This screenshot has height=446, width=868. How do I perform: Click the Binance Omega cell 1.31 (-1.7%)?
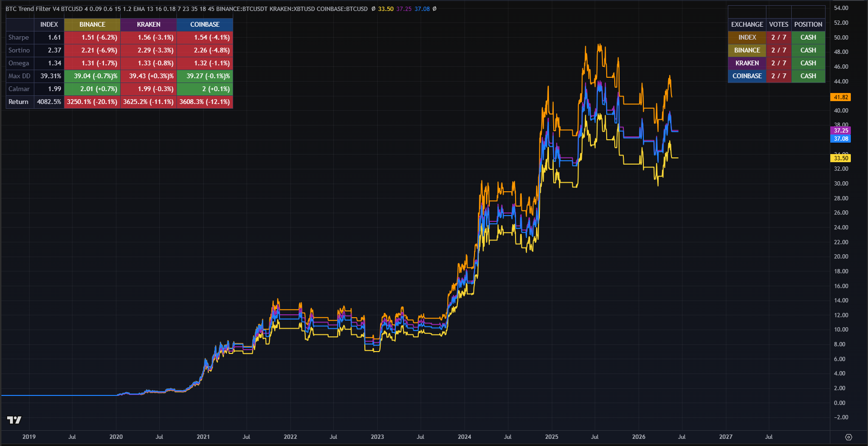click(93, 63)
